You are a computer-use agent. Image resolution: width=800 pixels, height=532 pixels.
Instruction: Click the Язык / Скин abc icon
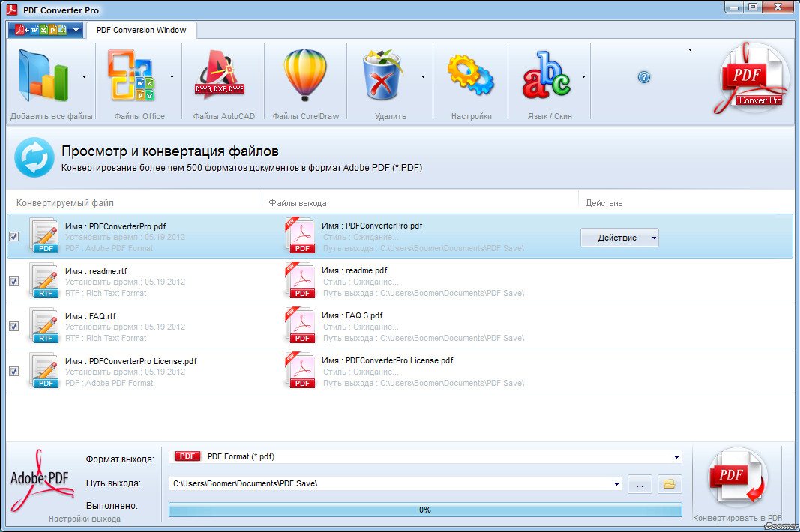(x=547, y=76)
